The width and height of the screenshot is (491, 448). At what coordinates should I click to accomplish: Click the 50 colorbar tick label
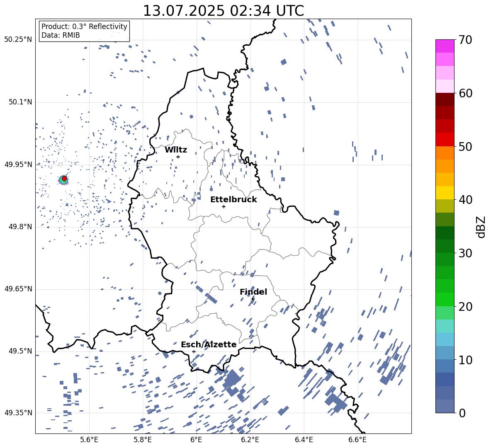coord(465,147)
